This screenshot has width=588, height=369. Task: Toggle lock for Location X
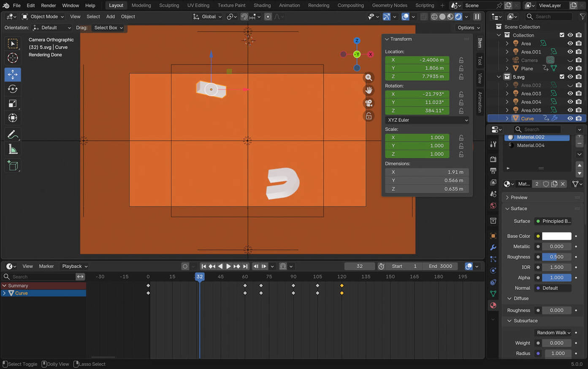tap(461, 60)
